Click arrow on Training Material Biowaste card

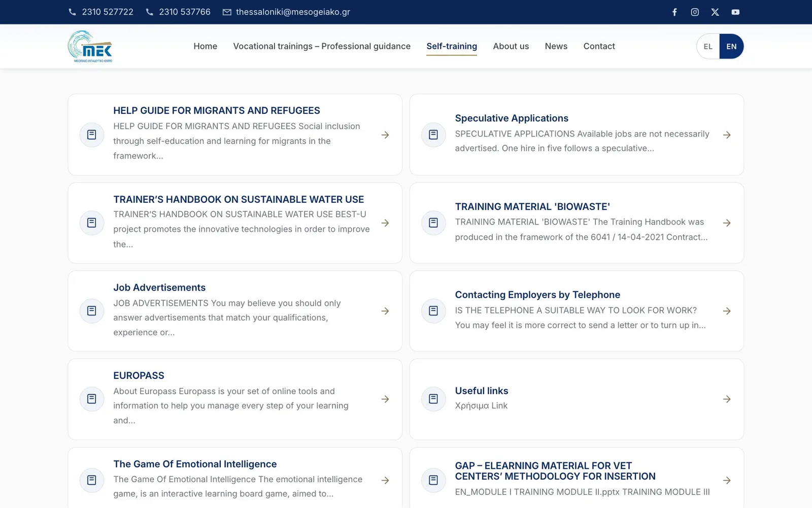coord(727,223)
